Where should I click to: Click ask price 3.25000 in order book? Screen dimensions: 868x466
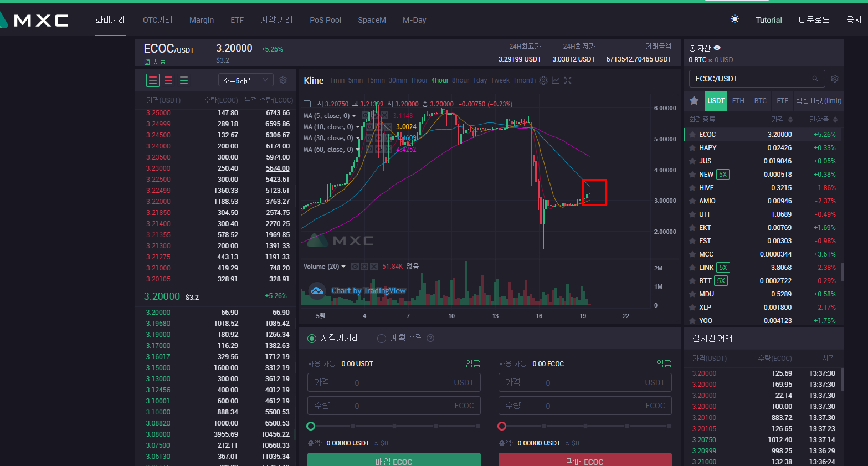point(158,113)
